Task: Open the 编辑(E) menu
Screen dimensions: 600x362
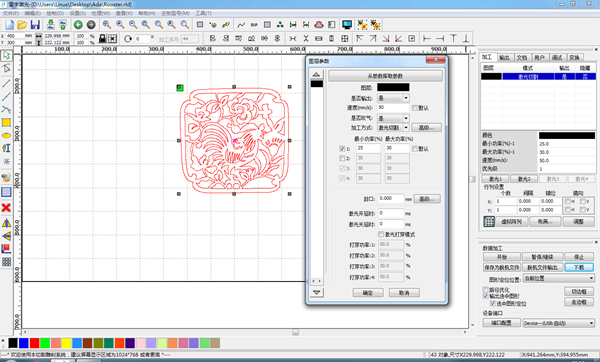Action: pyautogui.click(x=33, y=13)
